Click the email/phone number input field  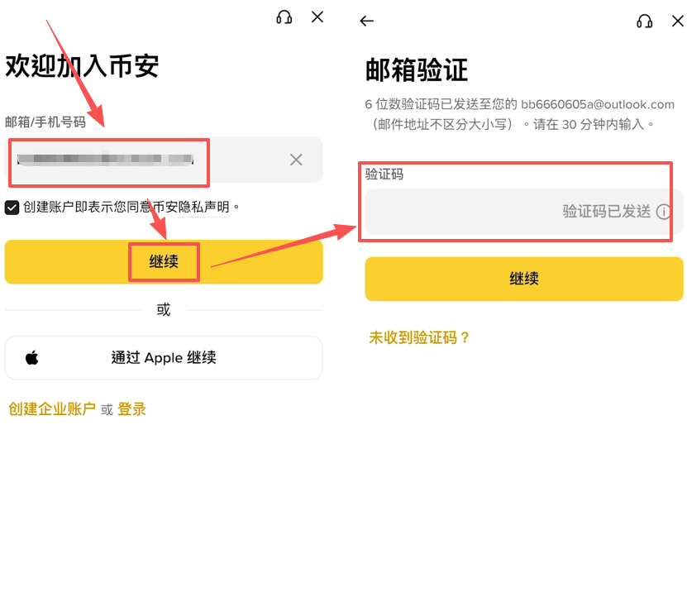164,160
